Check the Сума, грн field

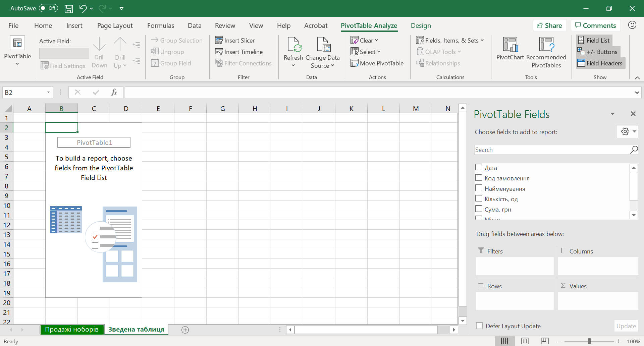tap(479, 208)
